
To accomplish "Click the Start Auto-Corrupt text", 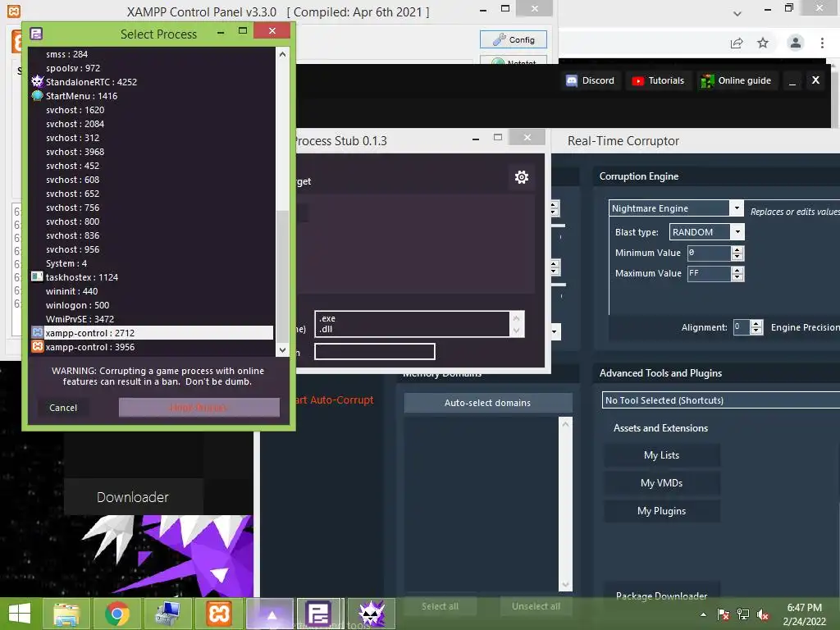I will click(x=335, y=399).
